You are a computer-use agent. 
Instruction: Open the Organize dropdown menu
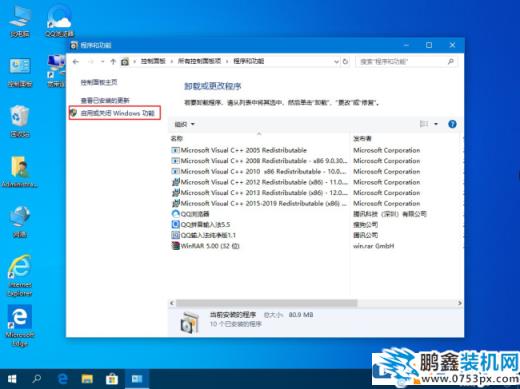[185, 124]
